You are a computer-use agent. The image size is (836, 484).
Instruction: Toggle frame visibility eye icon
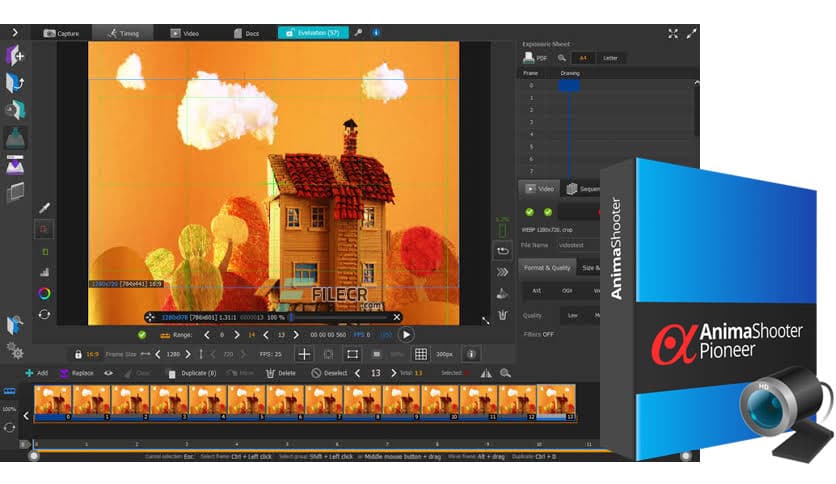108,373
